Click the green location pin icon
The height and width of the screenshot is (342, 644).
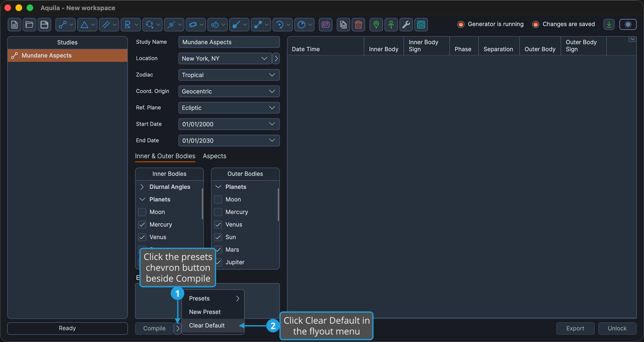pyautogui.click(x=376, y=25)
